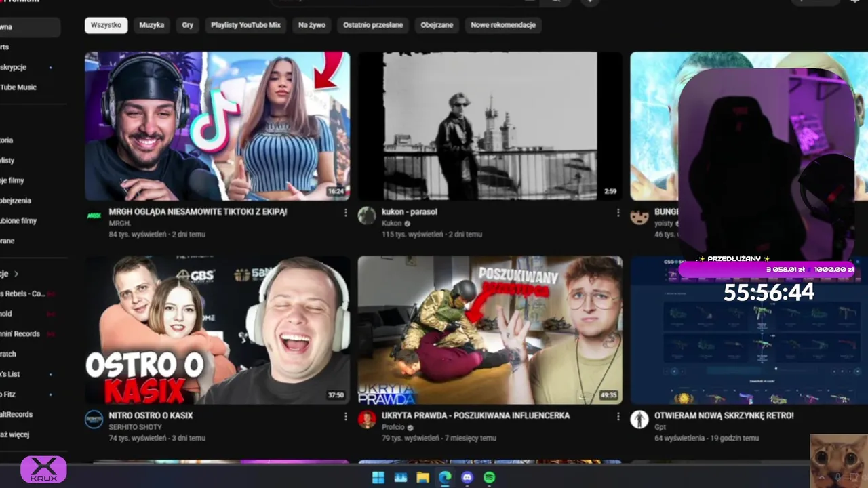Open Discord from the taskbar

coord(467,478)
